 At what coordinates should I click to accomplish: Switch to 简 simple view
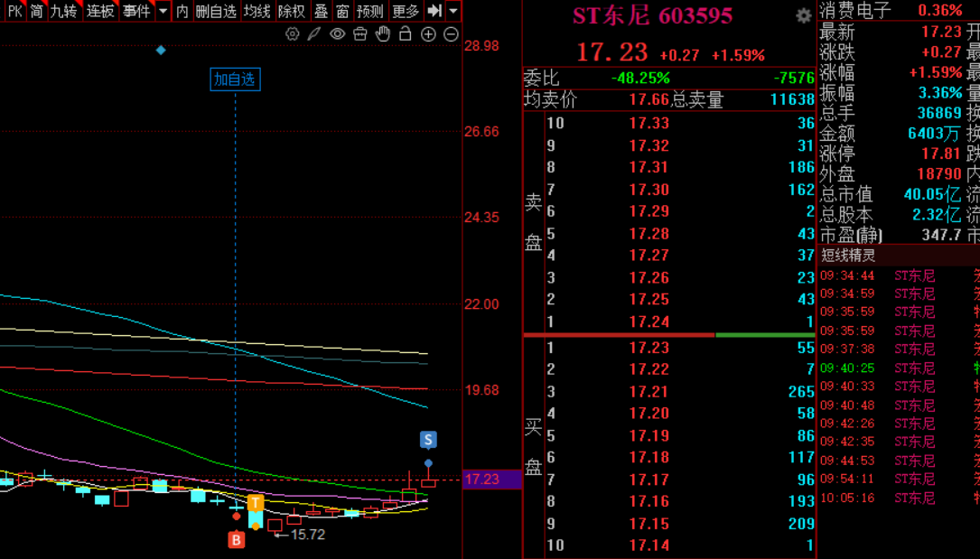click(x=36, y=11)
